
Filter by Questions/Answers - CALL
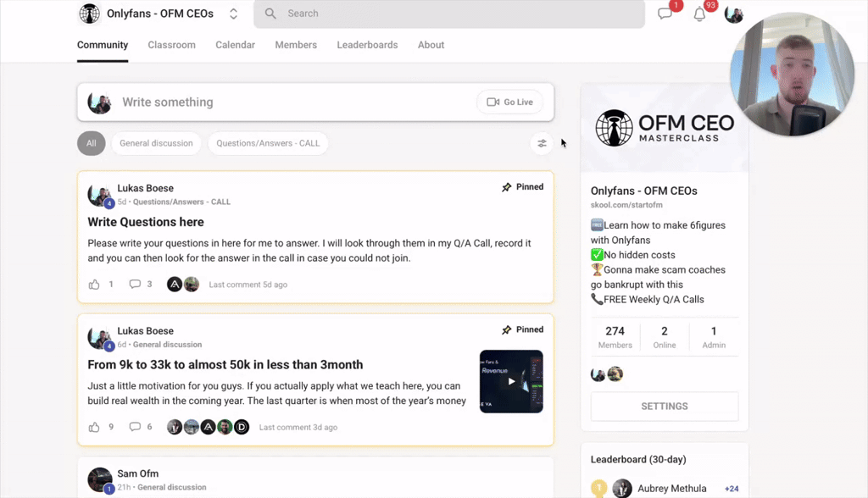pos(268,143)
